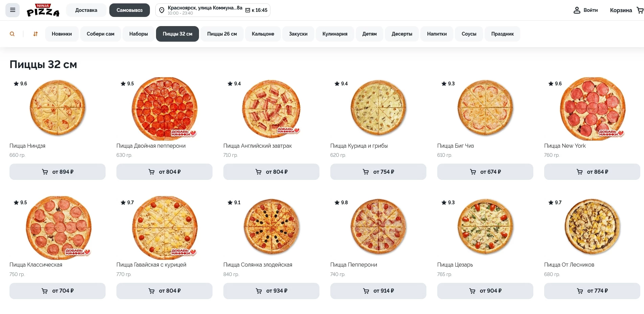This screenshot has width=644, height=314.
Task: Click the location pin icon in the address
Action: (162, 10)
